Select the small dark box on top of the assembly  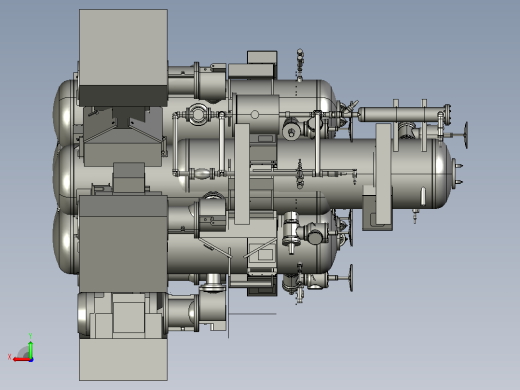pyautogui.click(x=262, y=58)
